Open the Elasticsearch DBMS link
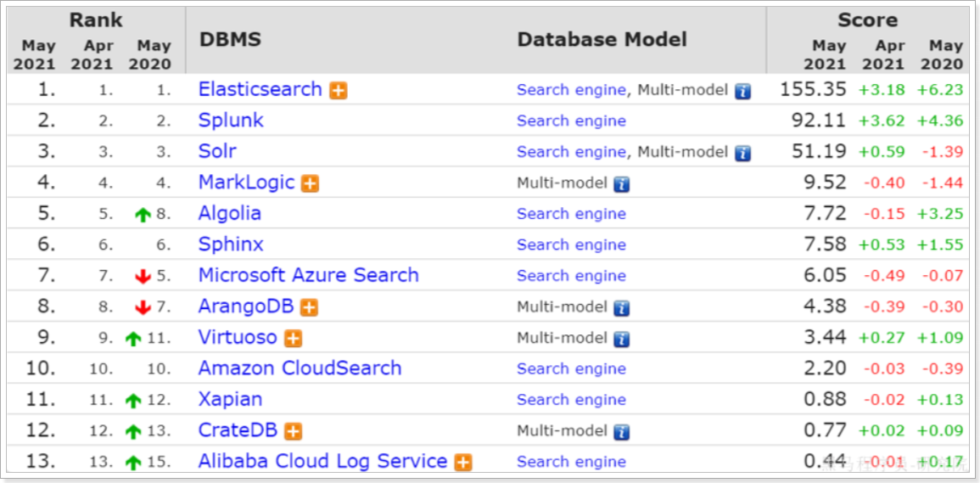 [x=260, y=89]
